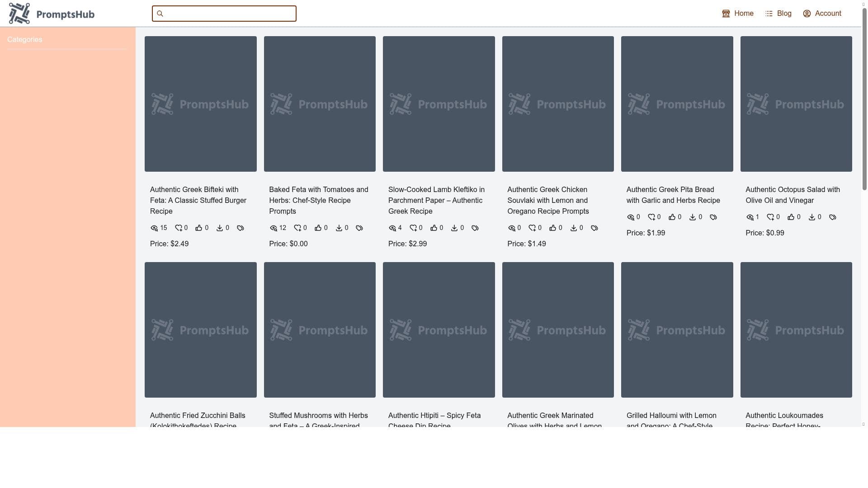This screenshot has height=488, width=868.
Task: Click views icon on Octopus Salad card
Action: click(750, 217)
